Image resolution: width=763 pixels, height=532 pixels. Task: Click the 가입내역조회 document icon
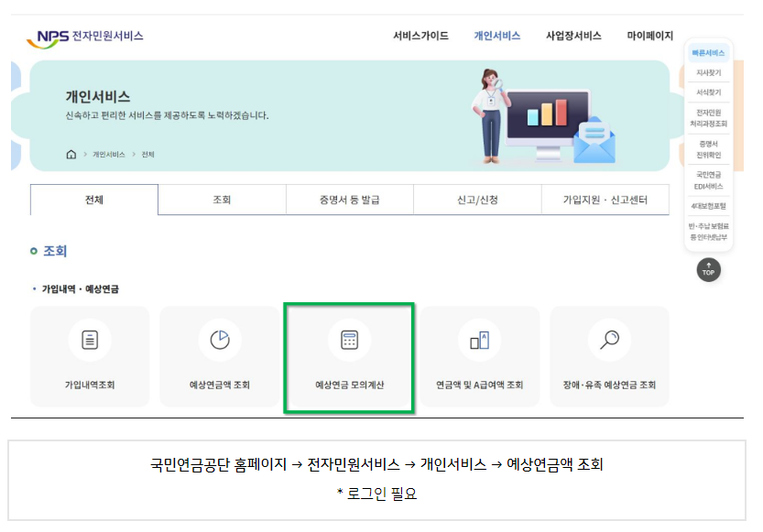90,338
